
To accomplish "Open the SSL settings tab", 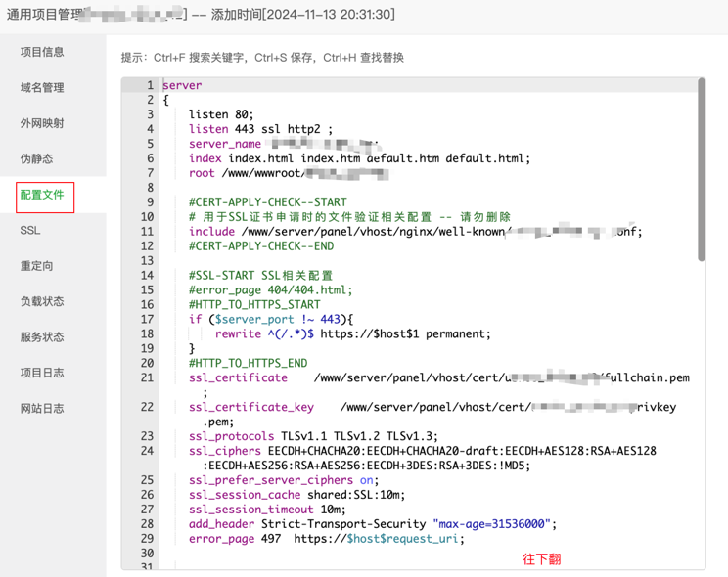I will click(x=29, y=230).
